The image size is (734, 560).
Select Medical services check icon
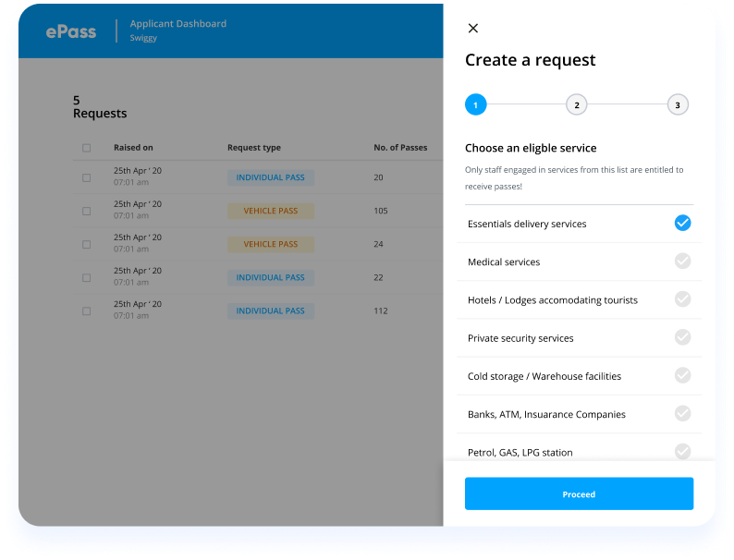coord(682,262)
